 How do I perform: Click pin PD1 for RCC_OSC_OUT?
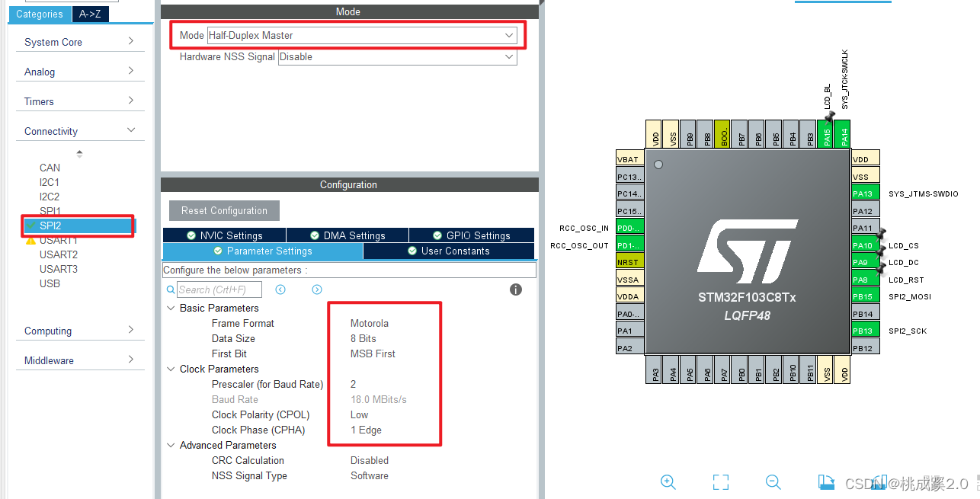point(630,245)
